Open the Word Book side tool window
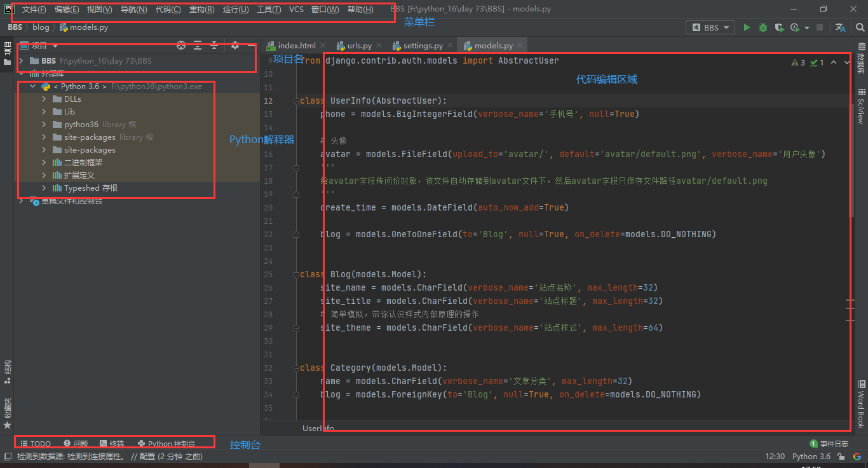The height and width of the screenshot is (468, 868). tap(862, 404)
